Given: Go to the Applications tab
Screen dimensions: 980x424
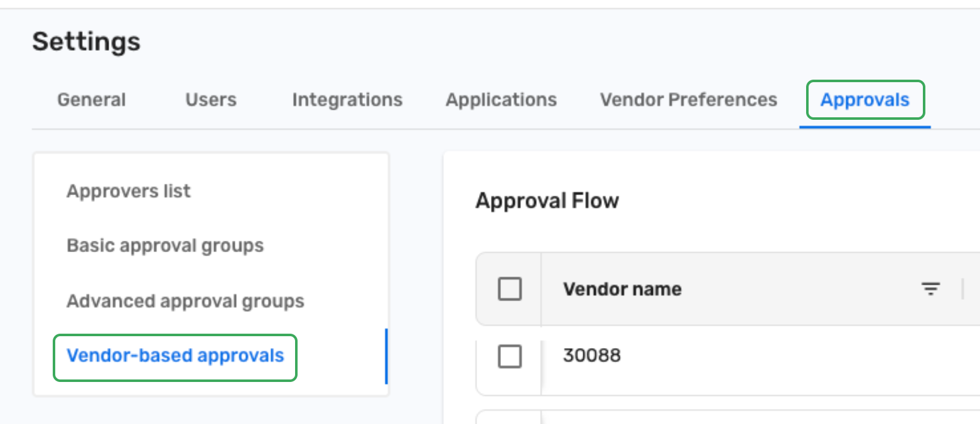Looking at the screenshot, I should pyautogui.click(x=501, y=100).
